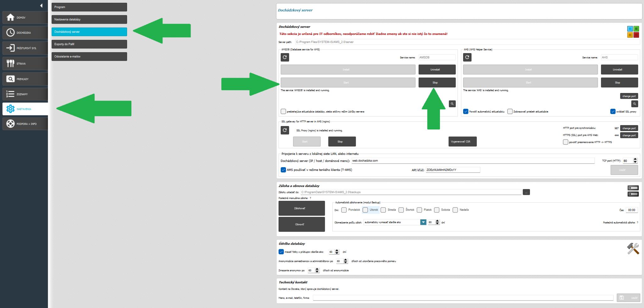This screenshot has width=644, height=308.
Task: Click the AMSDB service refresh icon
Action: pyautogui.click(x=285, y=57)
